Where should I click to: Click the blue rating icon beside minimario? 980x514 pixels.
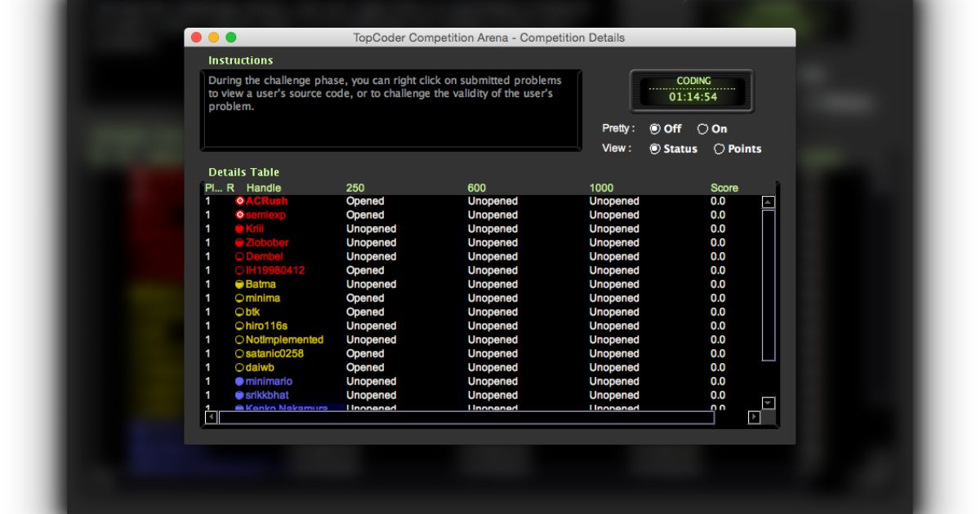pyautogui.click(x=239, y=381)
